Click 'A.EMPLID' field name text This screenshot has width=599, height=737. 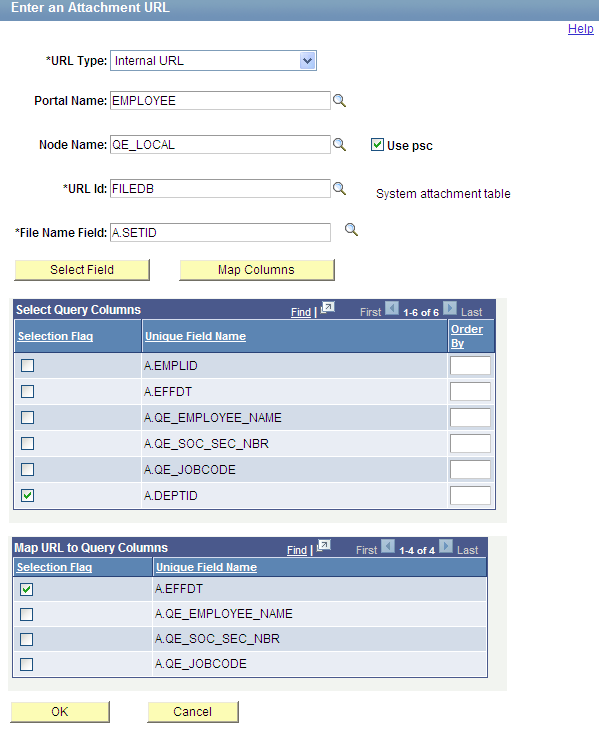(171, 365)
